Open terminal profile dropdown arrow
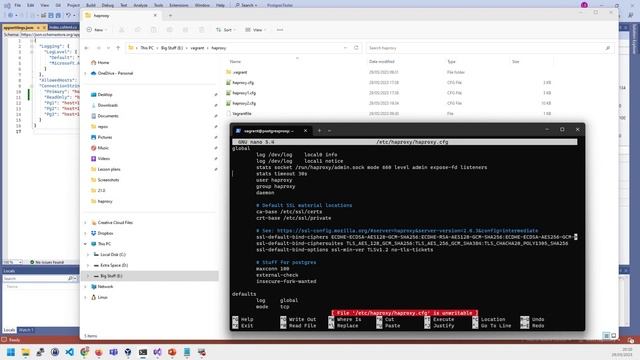The width and height of the screenshot is (640, 360). (x=329, y=131)
